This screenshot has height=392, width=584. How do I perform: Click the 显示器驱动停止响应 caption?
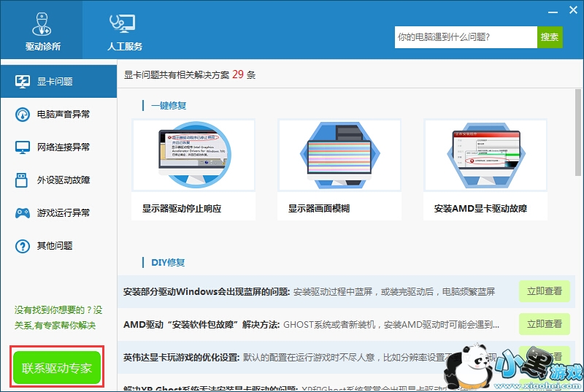pyautogui.click(x=182, y=209)
